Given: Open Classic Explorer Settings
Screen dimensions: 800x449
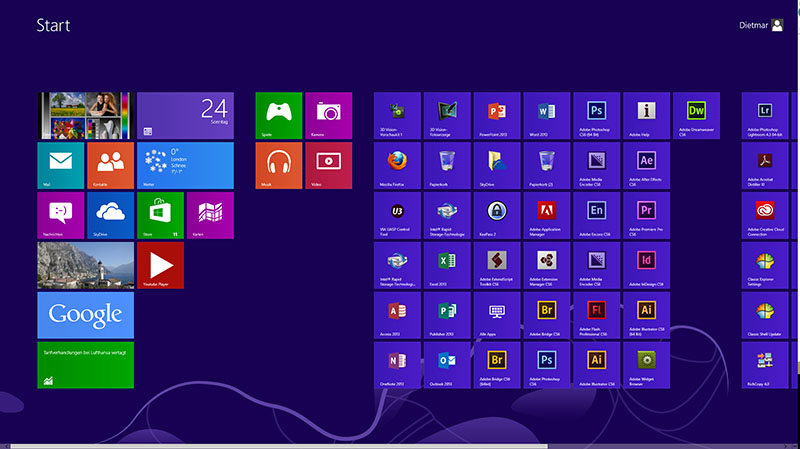Looking at the screenshot, I should (x=765, y=265).
